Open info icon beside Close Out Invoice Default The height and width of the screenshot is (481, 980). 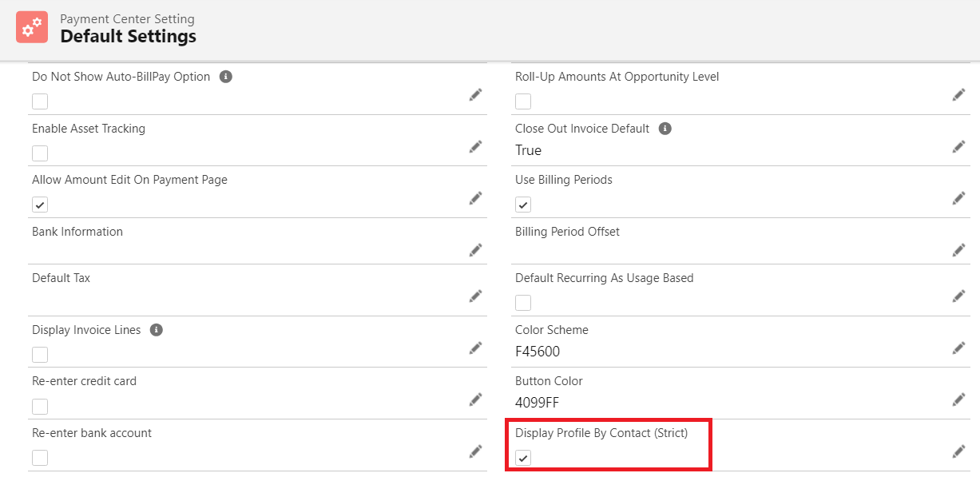point(665,129)
